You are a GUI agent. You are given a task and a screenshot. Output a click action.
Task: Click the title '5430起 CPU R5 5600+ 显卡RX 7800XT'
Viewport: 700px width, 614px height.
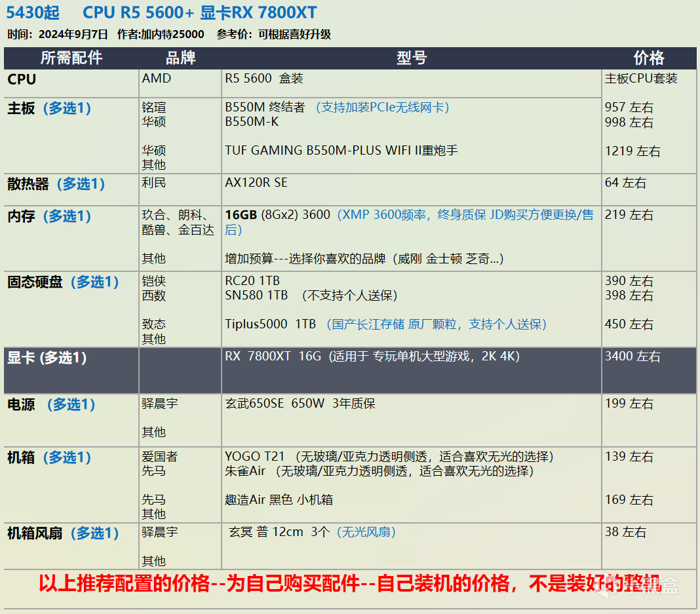pyautogui.click(x=161, y=12)
